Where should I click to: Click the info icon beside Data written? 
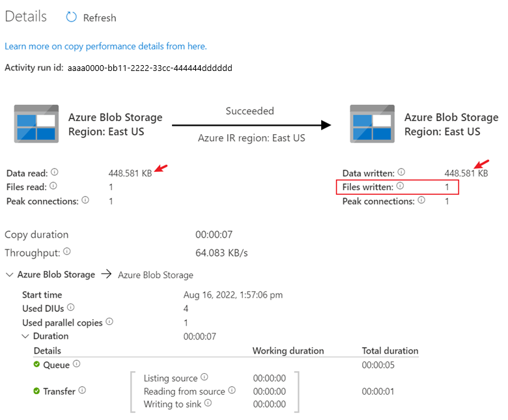pos(401,172)
